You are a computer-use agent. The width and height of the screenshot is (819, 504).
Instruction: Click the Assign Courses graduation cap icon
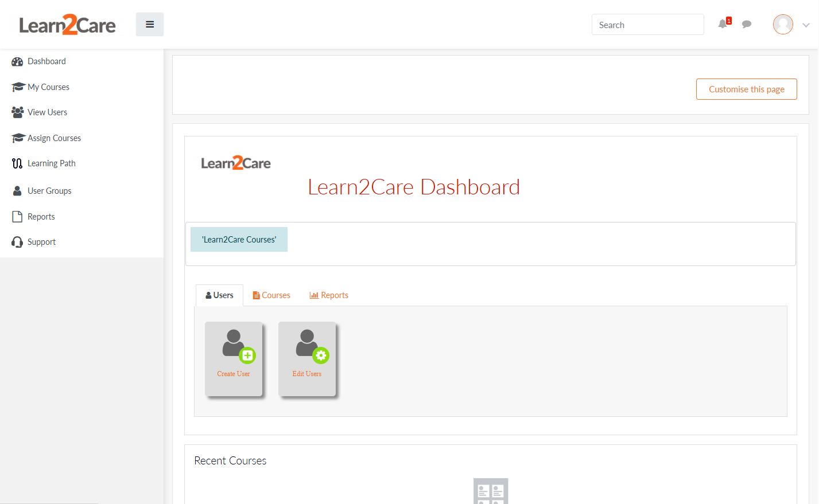point(18,138)
